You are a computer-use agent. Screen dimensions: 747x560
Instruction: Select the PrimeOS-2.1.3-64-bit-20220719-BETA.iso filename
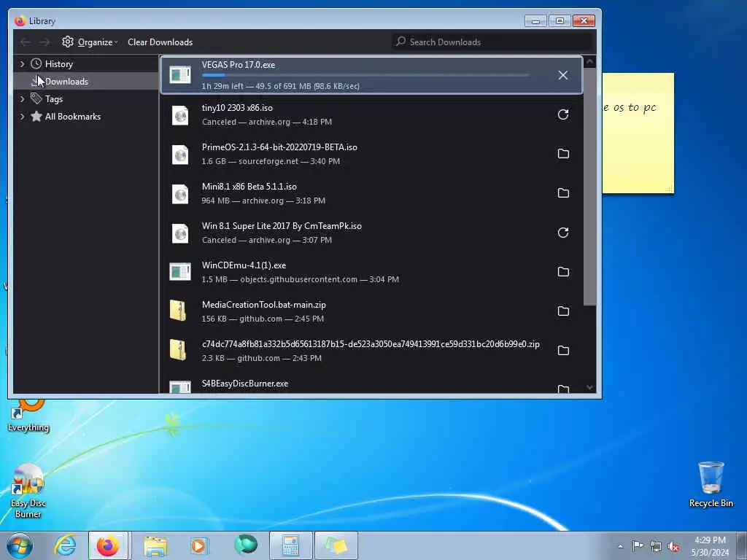(x=279, y=147)
